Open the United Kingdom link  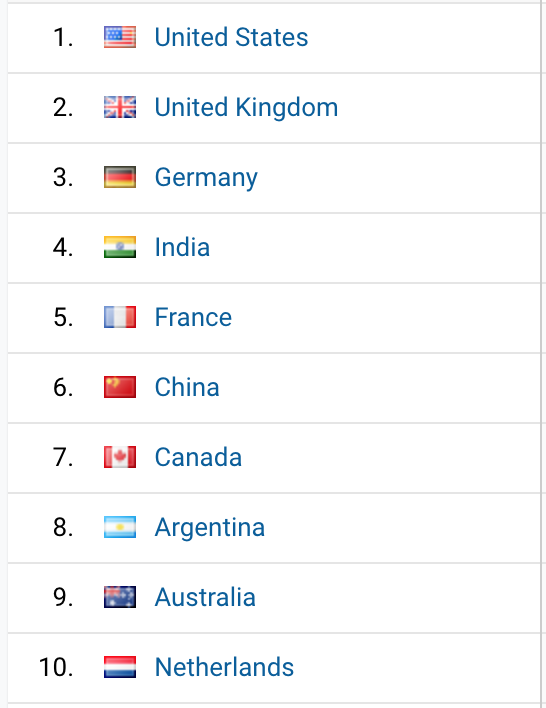click(246, 107)
